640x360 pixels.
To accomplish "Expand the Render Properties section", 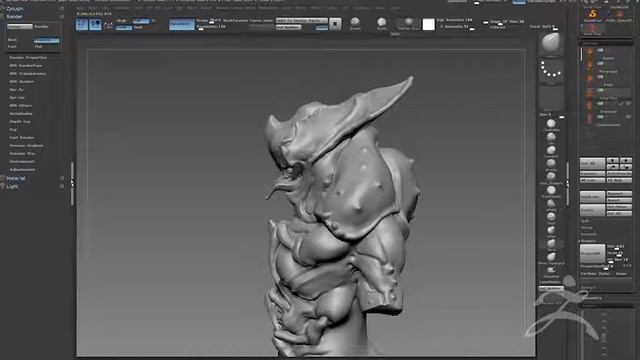I will [28, 58].
